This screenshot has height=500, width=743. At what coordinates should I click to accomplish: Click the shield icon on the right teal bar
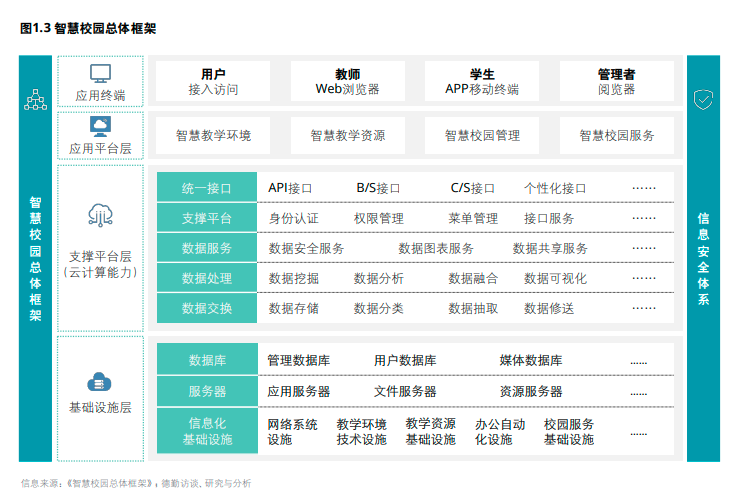coord(703,99)
